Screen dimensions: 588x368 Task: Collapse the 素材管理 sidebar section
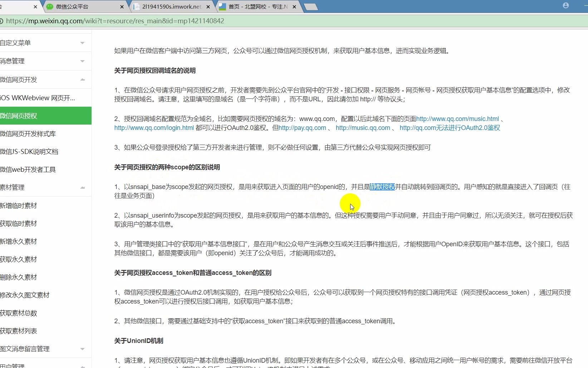click(x=83, y=188)
